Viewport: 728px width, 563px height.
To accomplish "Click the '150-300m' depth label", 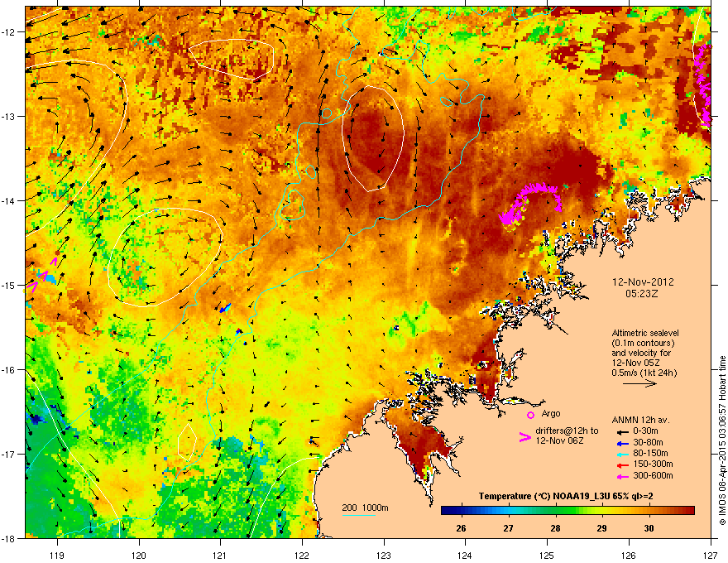I will point(653,464).
